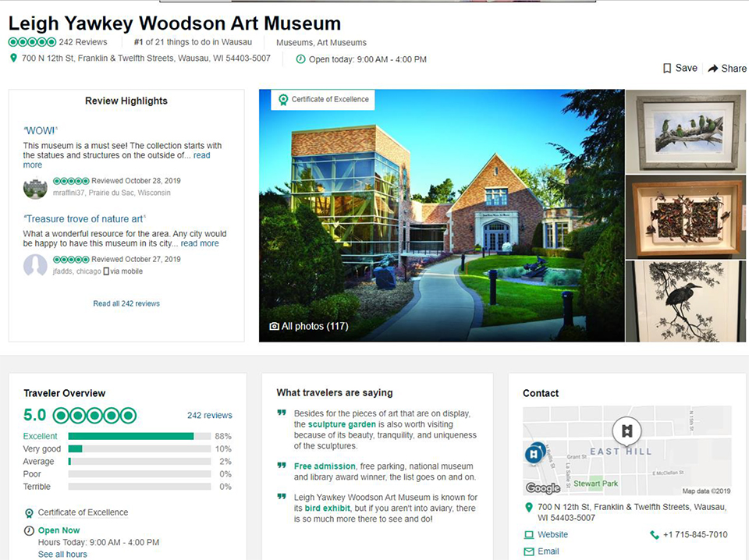Viewport: 749px width, 560px height.
Task: Click '#1 of 21 things to do in Wausau'
Action: (193, 42)
